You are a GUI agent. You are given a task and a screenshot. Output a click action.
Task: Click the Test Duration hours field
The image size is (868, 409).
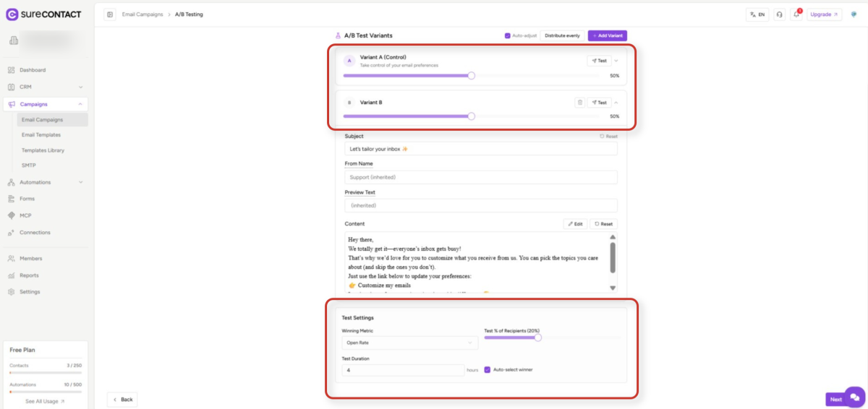click(x=404, y=370)
